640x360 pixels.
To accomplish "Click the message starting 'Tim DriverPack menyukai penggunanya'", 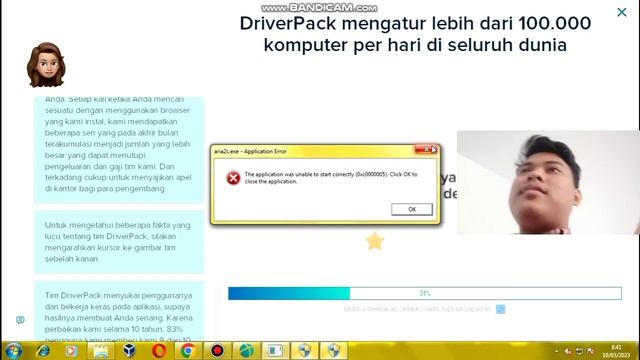I will pyautogui.click(x=119, y=311).
